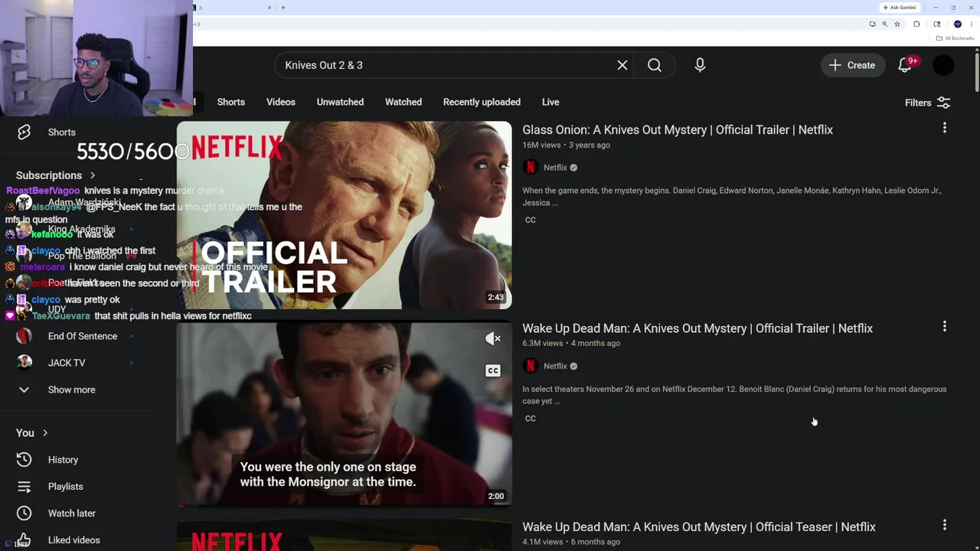Select the Live filter chip
Viewport: 980px width, 551px height.
550,102
